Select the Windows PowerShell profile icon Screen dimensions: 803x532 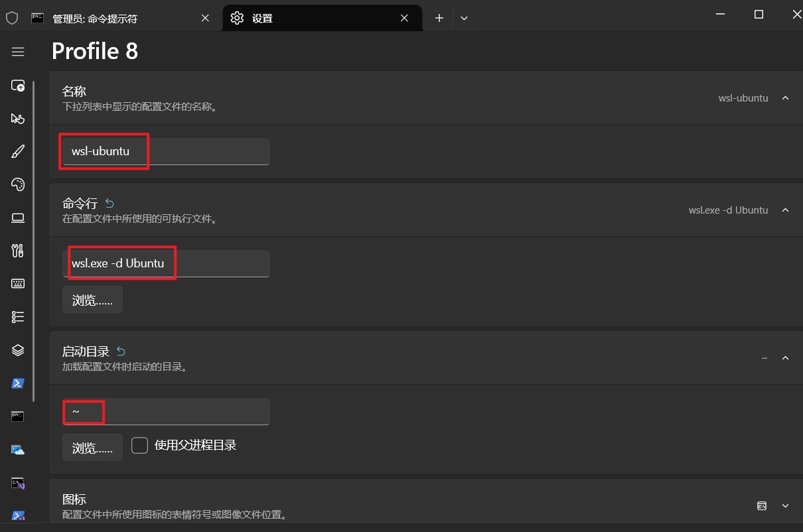click(18, 383)
